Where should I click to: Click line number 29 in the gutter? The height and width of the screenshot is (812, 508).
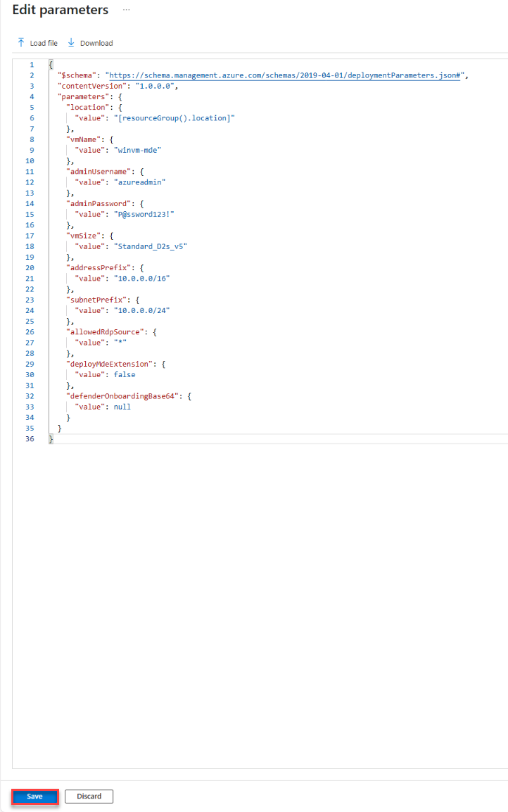[x=30, y=364]
